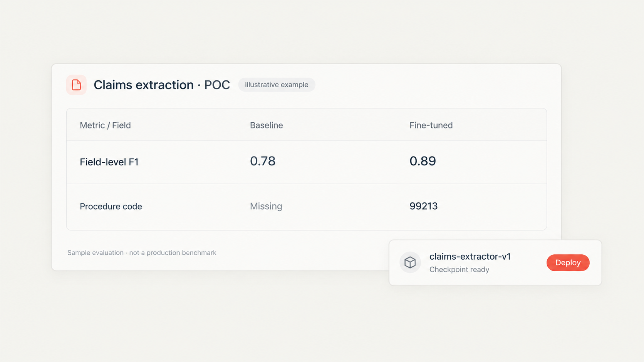Viewport: 644px width, 362px height.
Task: Click the Missing baseline cell
Action: 266,206
